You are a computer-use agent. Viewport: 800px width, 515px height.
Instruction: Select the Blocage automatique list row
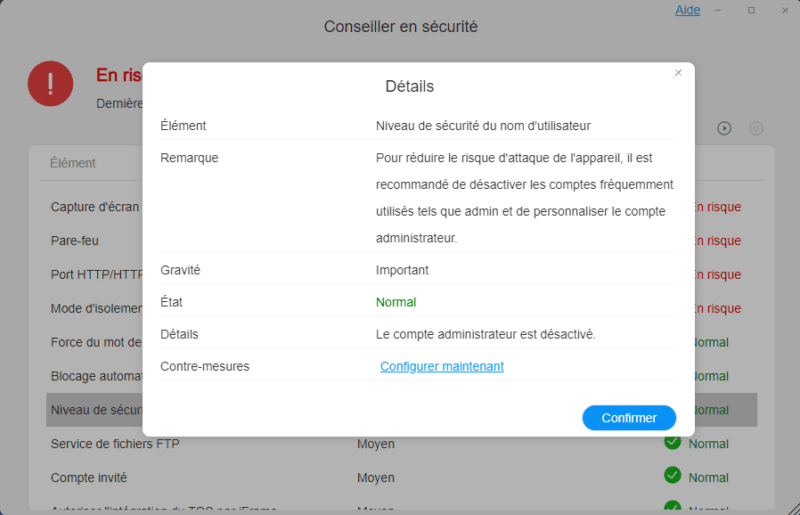pos(95,376)
